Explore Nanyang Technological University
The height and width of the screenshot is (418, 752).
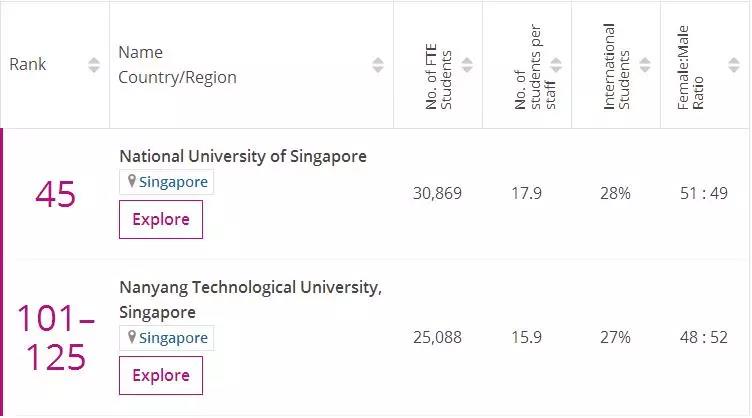161,375
